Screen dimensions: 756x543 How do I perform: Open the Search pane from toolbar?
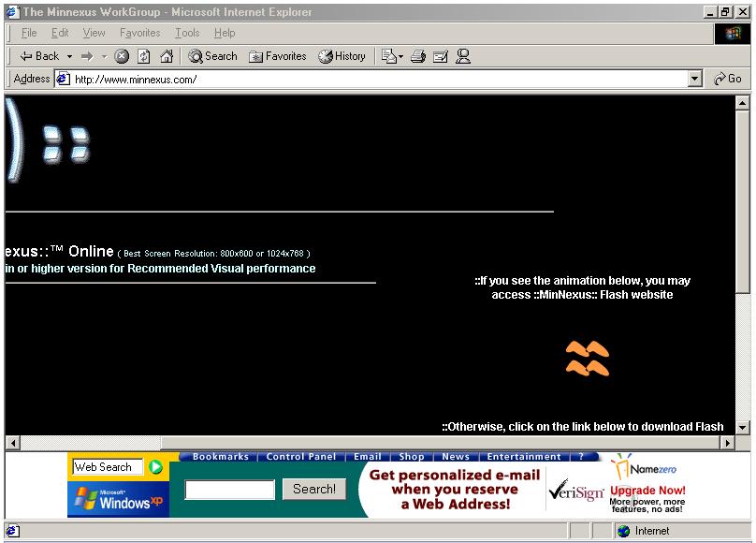pos(212,56)
